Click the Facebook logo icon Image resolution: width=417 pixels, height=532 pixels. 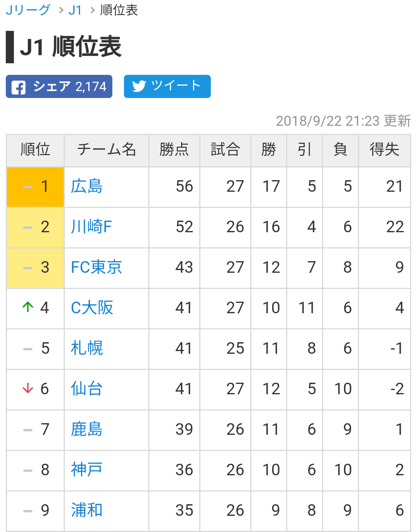pyautogui.click(x=19, y=87)
